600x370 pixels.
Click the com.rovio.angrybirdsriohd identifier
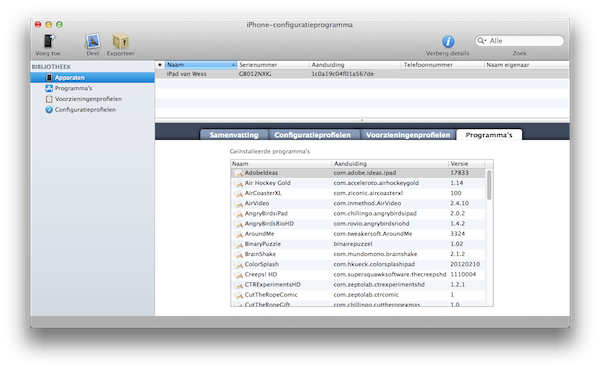(371, 223)
